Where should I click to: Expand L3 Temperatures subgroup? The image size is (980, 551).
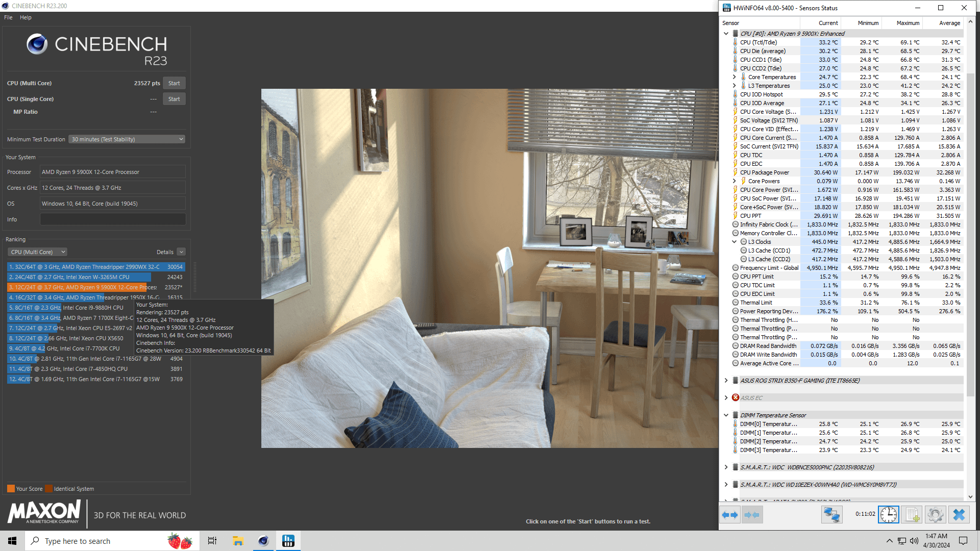click(734, 86)
